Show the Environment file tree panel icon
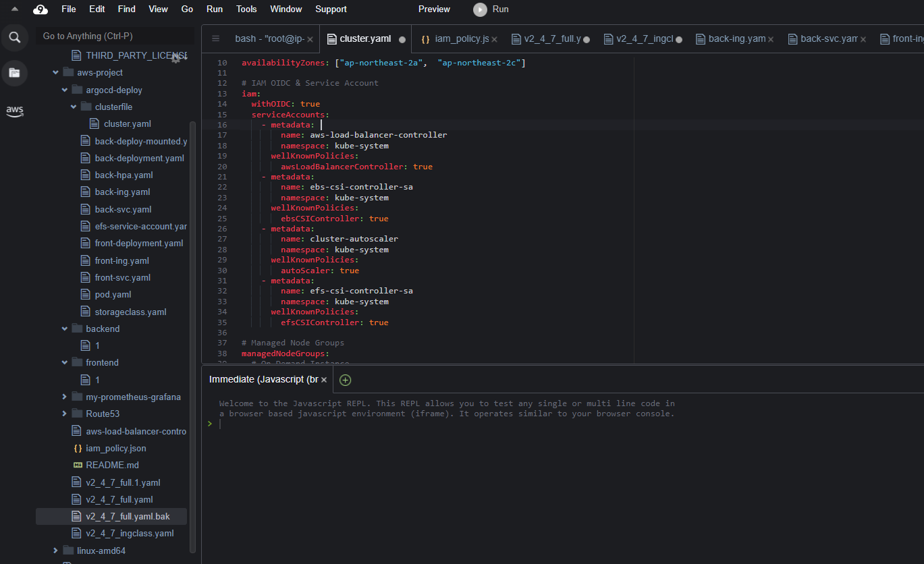 14,73
